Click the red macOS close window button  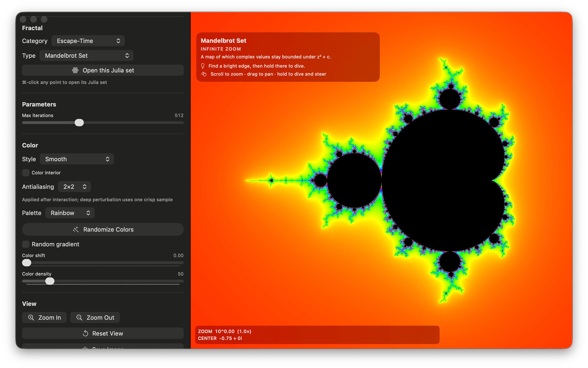(x=23, y=19)
